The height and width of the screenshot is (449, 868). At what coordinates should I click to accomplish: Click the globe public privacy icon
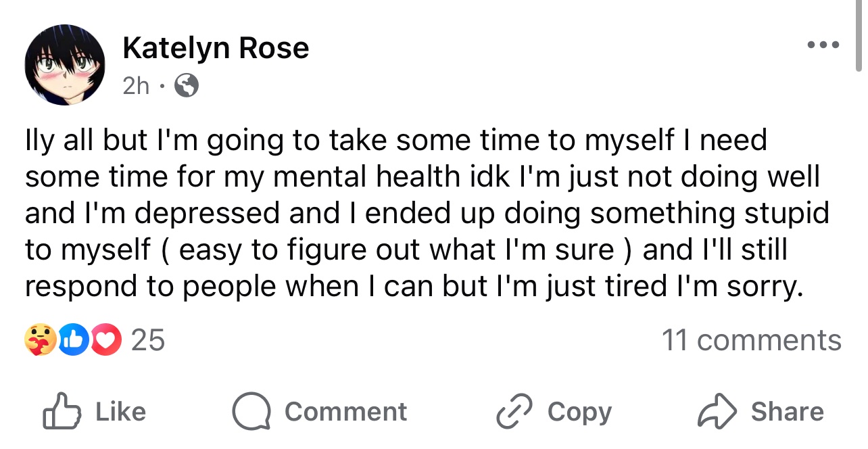coord(187,85)
